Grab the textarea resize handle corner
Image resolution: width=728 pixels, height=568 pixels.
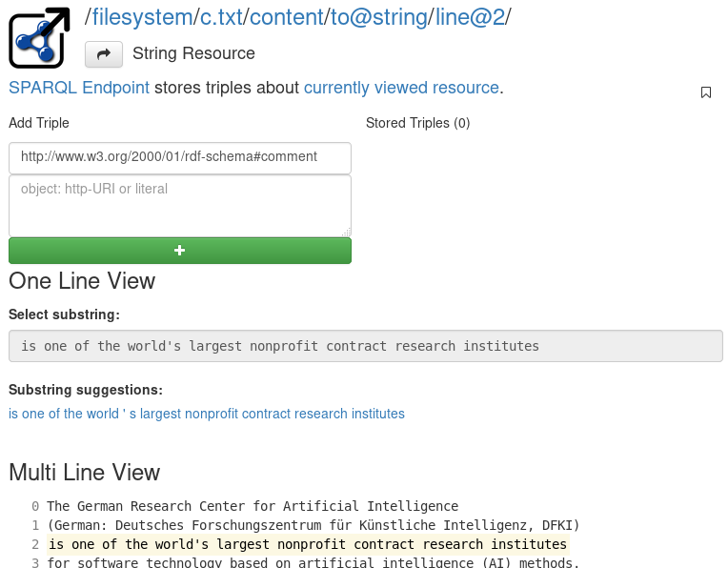point(346,233)
